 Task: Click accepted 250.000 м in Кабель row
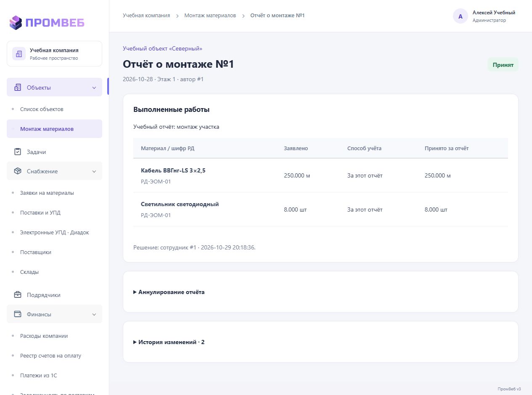point(438,175)
